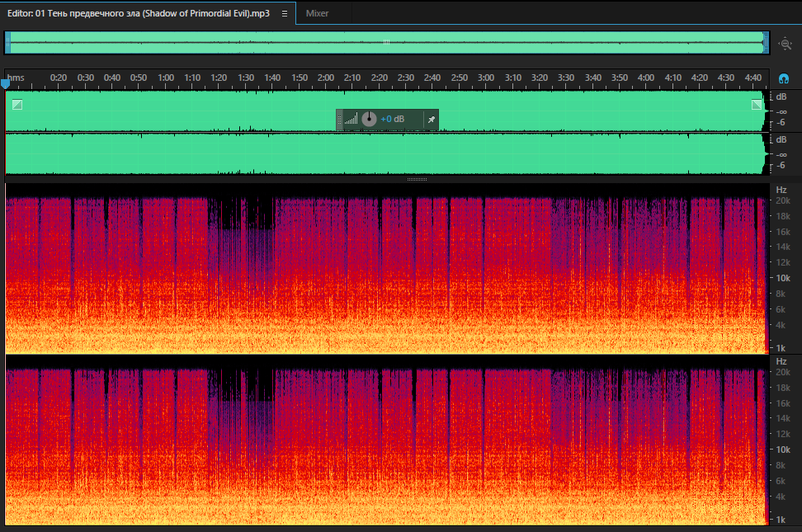The height and width of the screenshot is (532, 802).
Task: Click the navigator left edge handle
Action: click(x=7, y=43)
